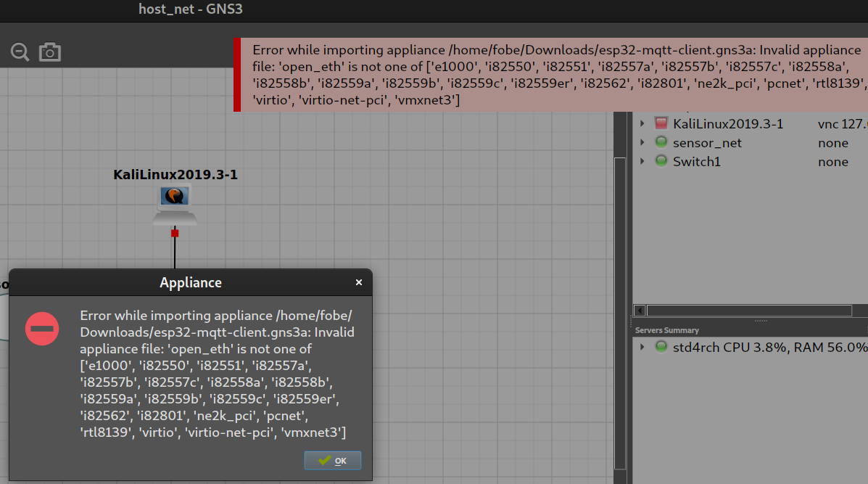
Task: Click the canvas vertical scrollbar
Action: coord(620,313)
